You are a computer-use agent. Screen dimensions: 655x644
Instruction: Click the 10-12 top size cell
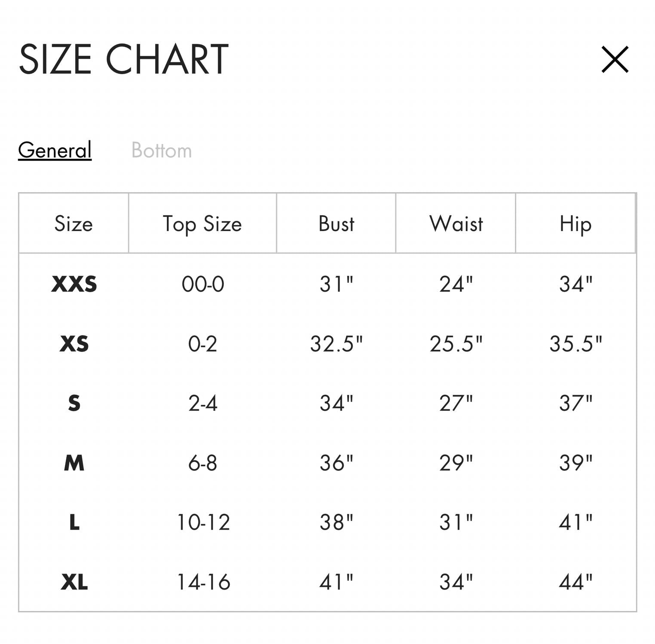(203, 522)
